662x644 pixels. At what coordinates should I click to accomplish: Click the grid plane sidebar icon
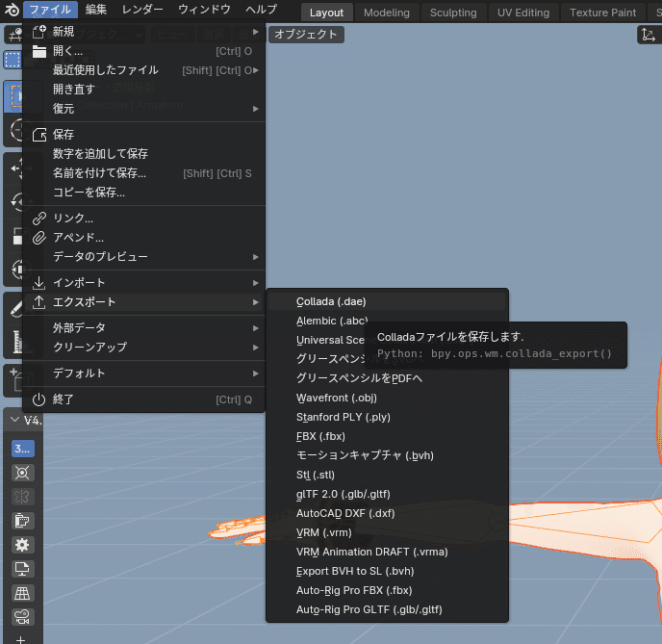(22, 593)
